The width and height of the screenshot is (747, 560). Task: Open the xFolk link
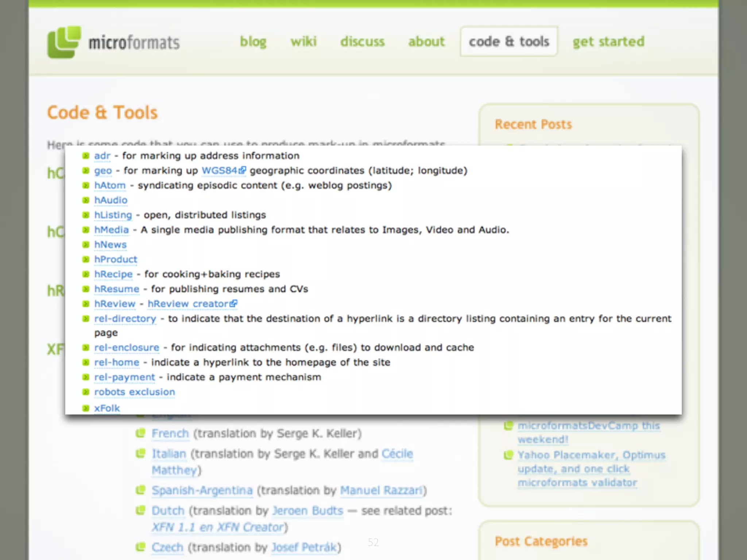(x=107, y=408)
